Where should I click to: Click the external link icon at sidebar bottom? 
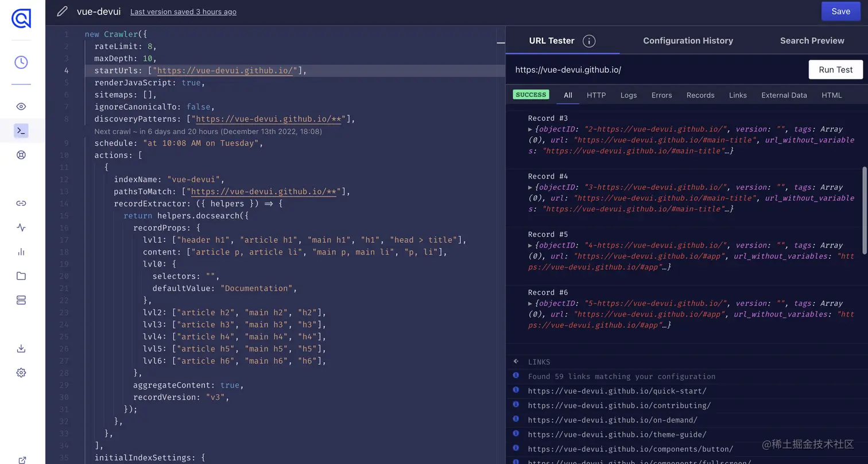(x=22, y=459)
